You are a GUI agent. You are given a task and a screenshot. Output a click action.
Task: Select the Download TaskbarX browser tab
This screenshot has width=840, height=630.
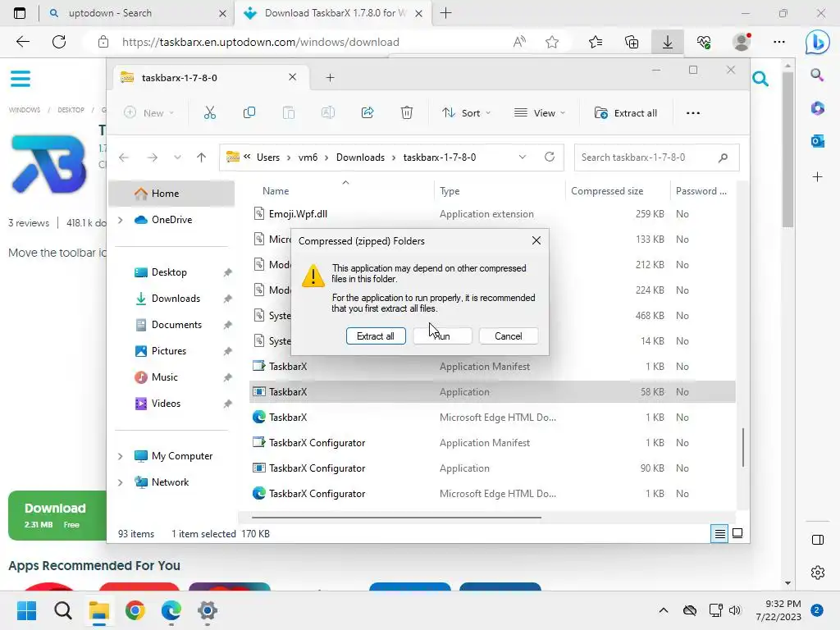pyautogui.click(x=332, y=13)
